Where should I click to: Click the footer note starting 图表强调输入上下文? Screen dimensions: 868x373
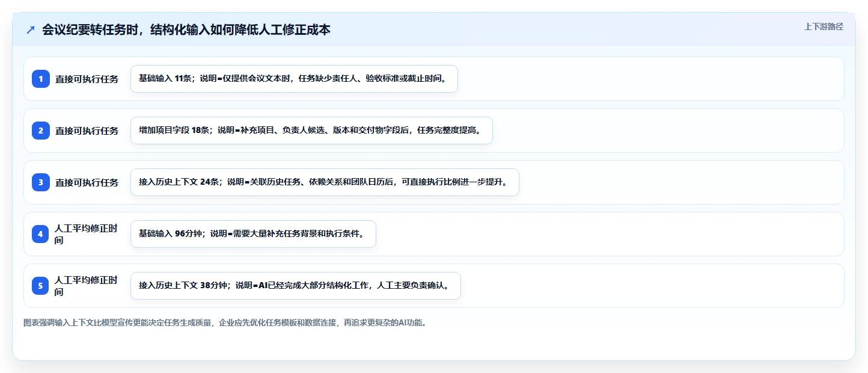(225, 322)
